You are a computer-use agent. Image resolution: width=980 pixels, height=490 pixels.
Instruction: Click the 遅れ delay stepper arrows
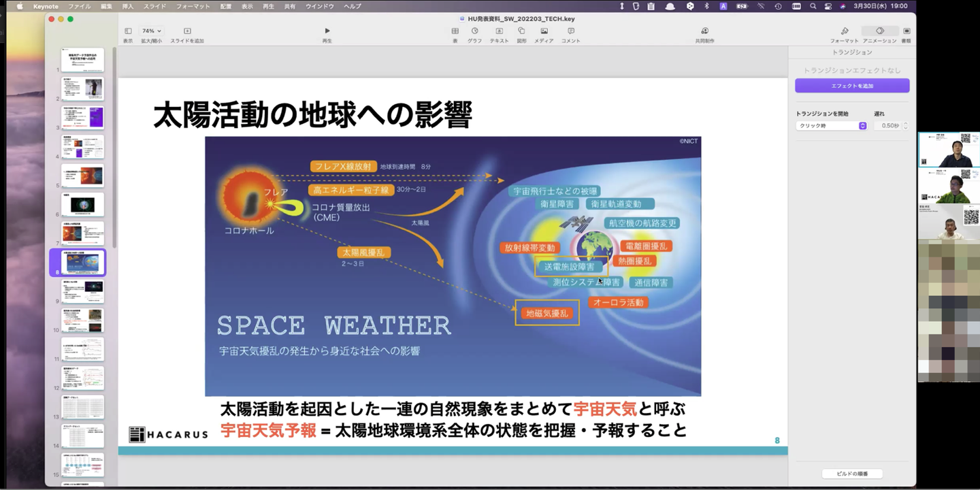(906, 126)
